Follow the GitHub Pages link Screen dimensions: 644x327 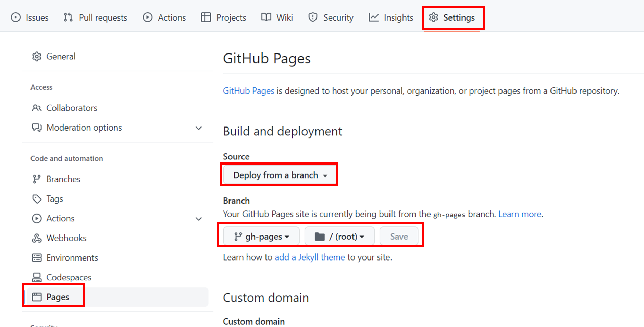tap(249, 91)
